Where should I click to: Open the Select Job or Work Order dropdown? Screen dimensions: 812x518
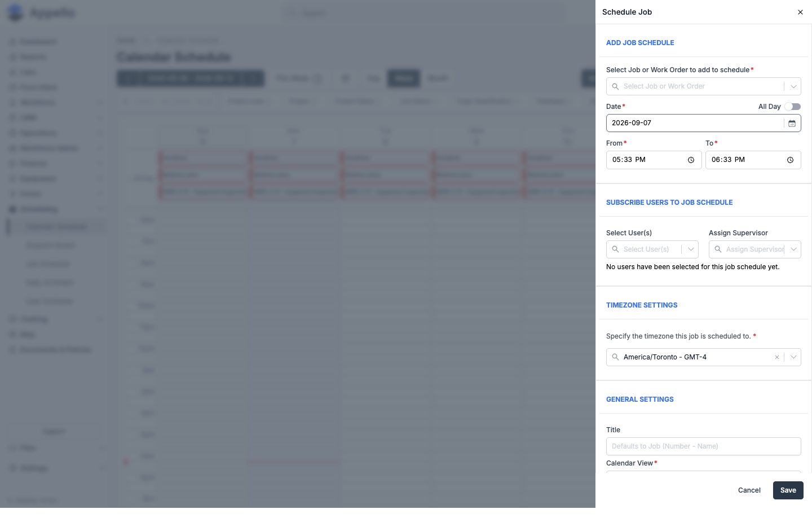click(x=793, y=86)
